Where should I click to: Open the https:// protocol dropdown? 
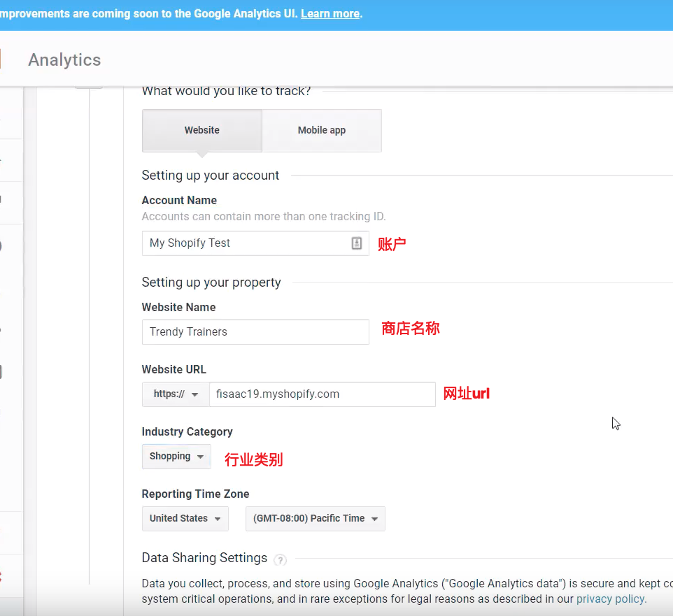point(176,394)
